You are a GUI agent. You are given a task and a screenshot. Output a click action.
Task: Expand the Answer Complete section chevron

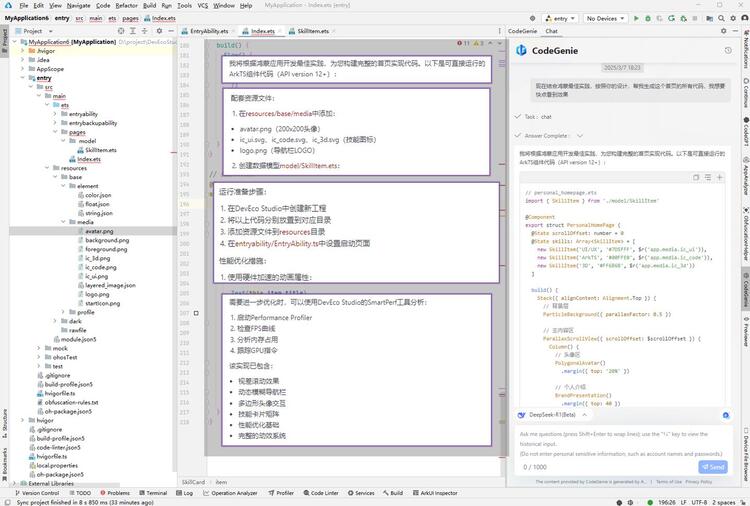tap(580, 136)
